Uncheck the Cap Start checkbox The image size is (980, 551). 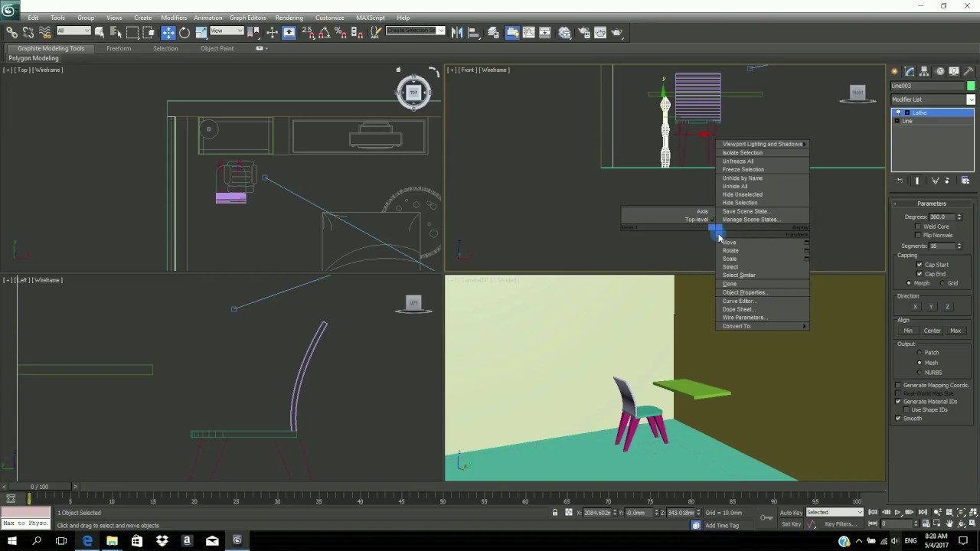pos(920,265)
